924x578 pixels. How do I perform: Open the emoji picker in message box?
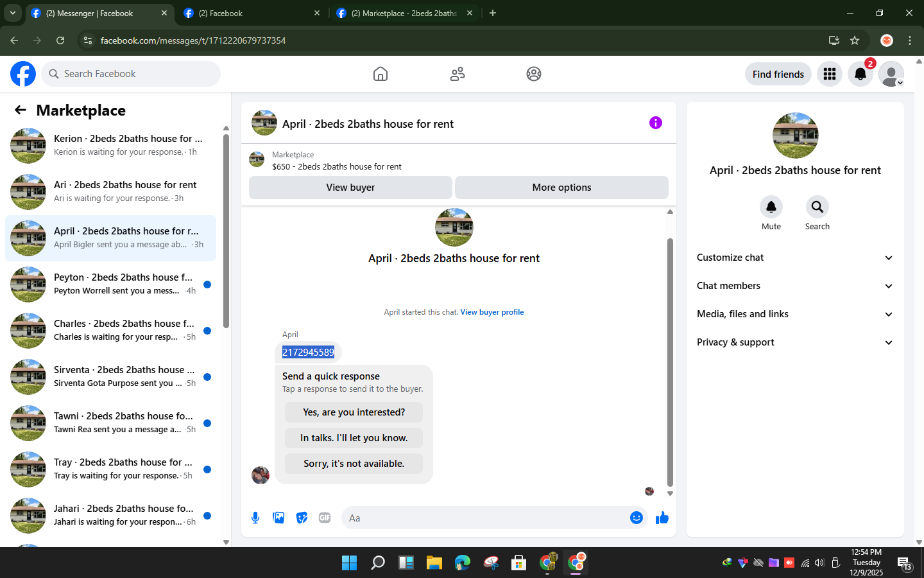click(637, 518)
